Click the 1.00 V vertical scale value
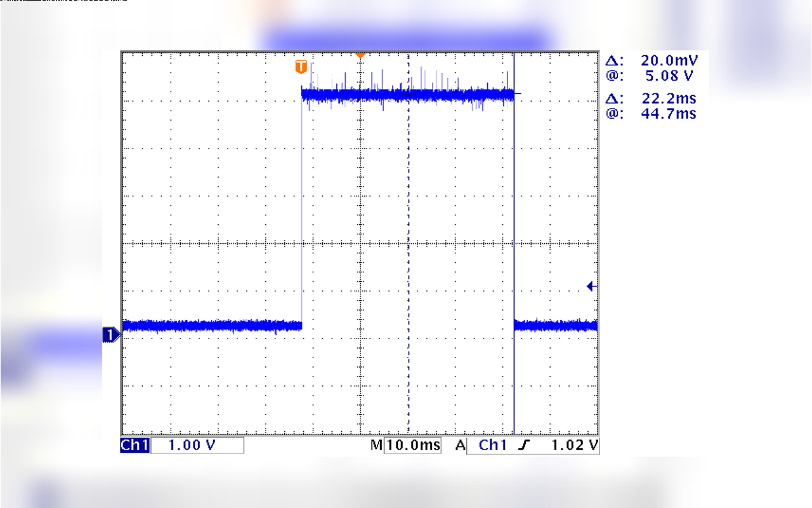Screen dimensions: 812x508 [x=192, y=445]
